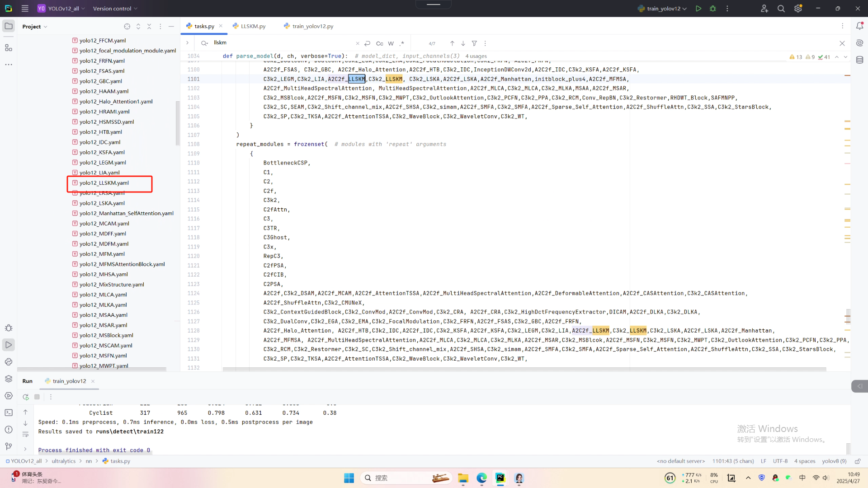
Task: Jump to the next search occurrence arrow
Action: pos(463,43)
